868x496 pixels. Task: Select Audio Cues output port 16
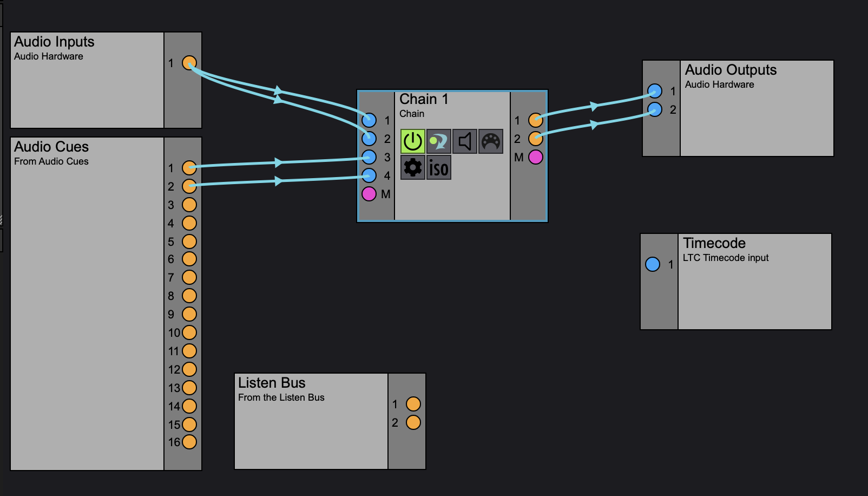189,442
